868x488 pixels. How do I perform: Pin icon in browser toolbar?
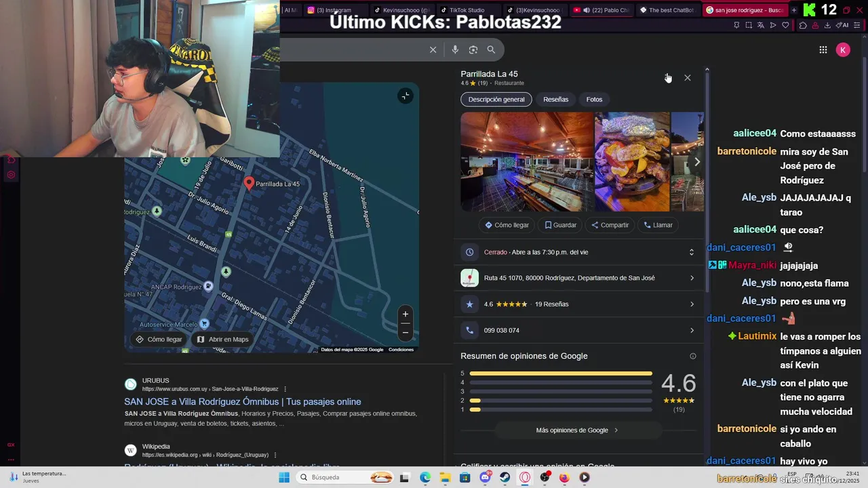(x=736, y=25)
